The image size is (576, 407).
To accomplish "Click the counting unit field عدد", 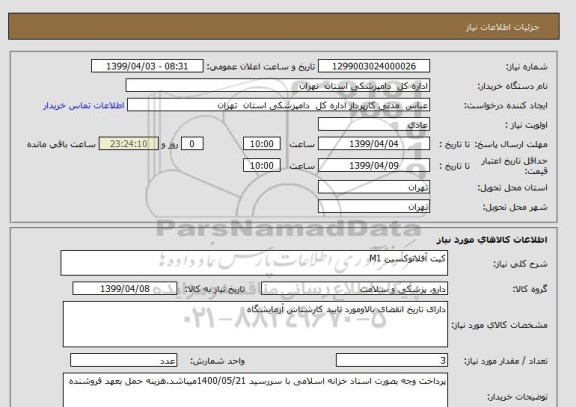I will point(123,360).
